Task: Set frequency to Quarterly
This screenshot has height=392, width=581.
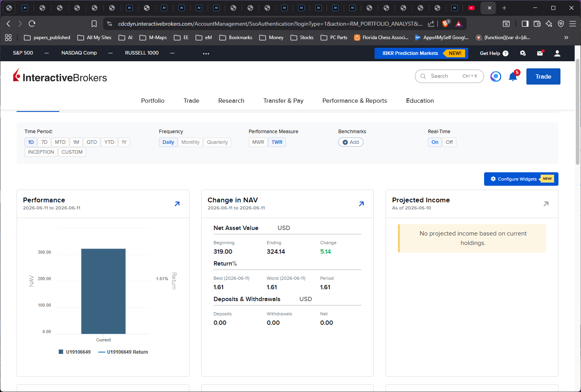Action: pos(218,142)
